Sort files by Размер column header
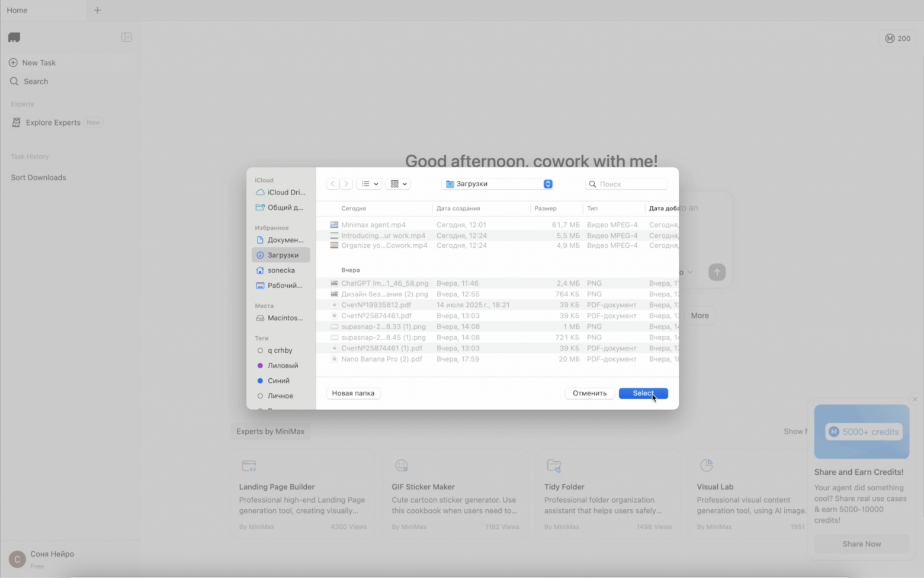 (545, 208)
